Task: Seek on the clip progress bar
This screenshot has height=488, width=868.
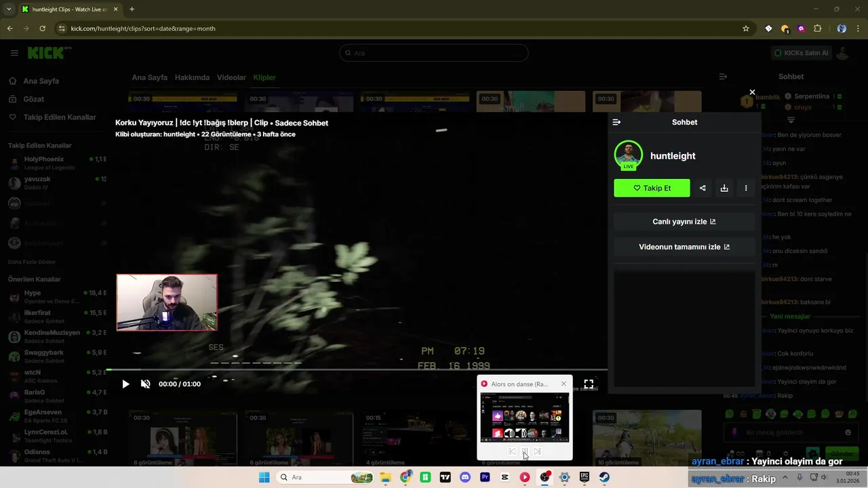Action: pos(357,370)
